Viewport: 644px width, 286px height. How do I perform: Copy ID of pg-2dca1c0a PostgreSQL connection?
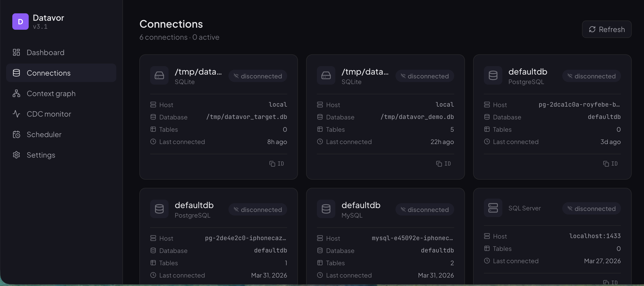point(610,164)
